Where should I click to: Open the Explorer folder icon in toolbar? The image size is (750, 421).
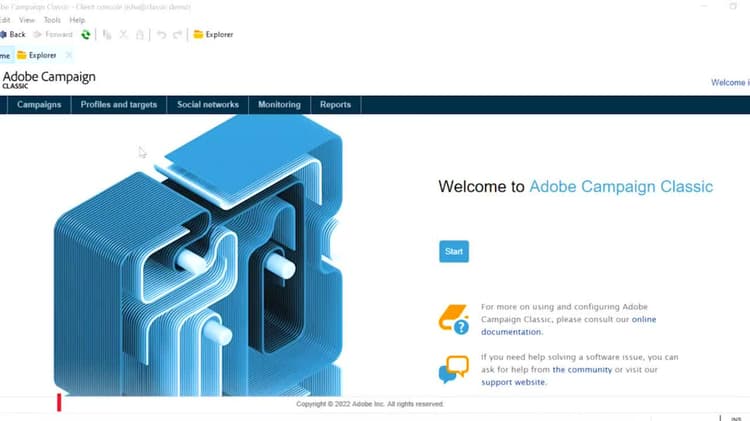coord(198,34)
